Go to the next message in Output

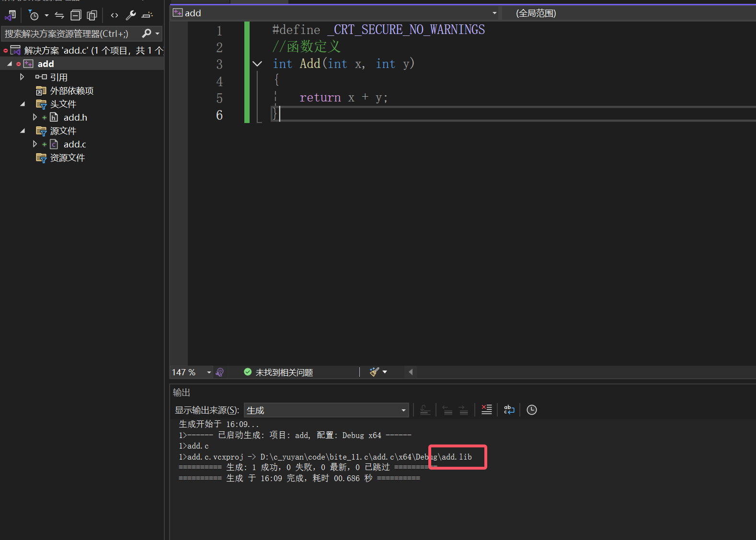pos(463,410)
